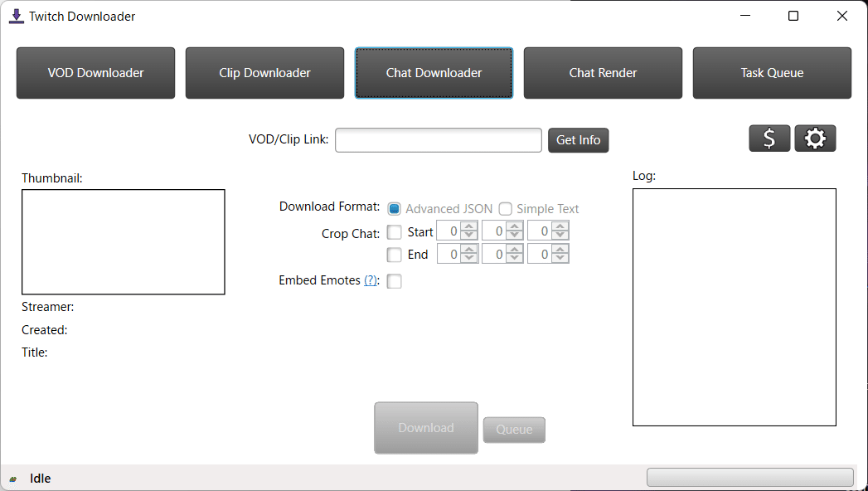This screenshot has height=491, width=868.
Task: Increase the End minutes value
Action: 515,250
